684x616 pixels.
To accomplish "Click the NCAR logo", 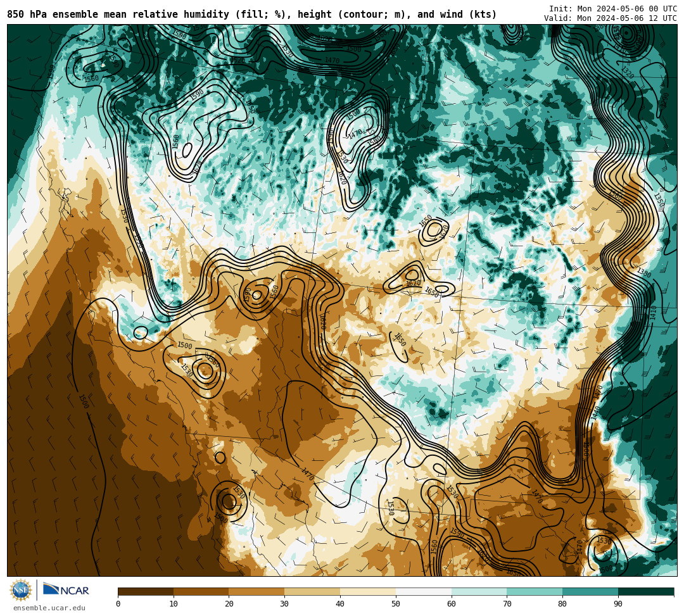I will tap(66, 590).
